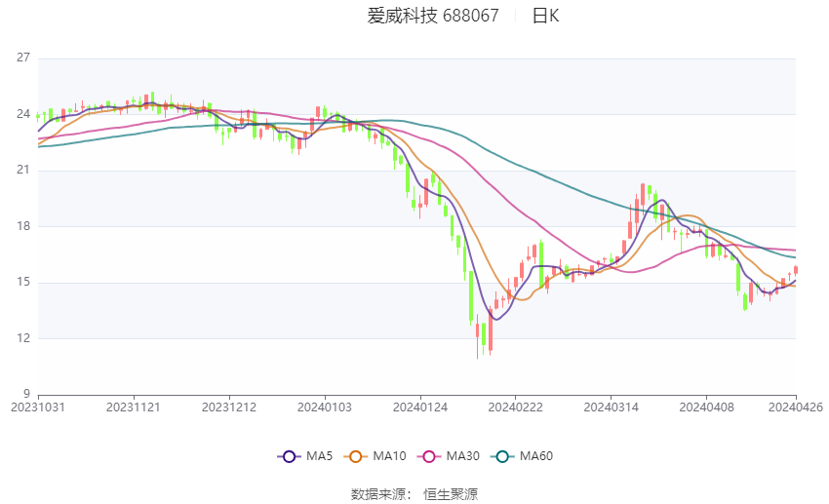The width and height of the screenshot is (829, 504).
Task: Click the teal MA60 legend circle marker
Action: point(503,456)
